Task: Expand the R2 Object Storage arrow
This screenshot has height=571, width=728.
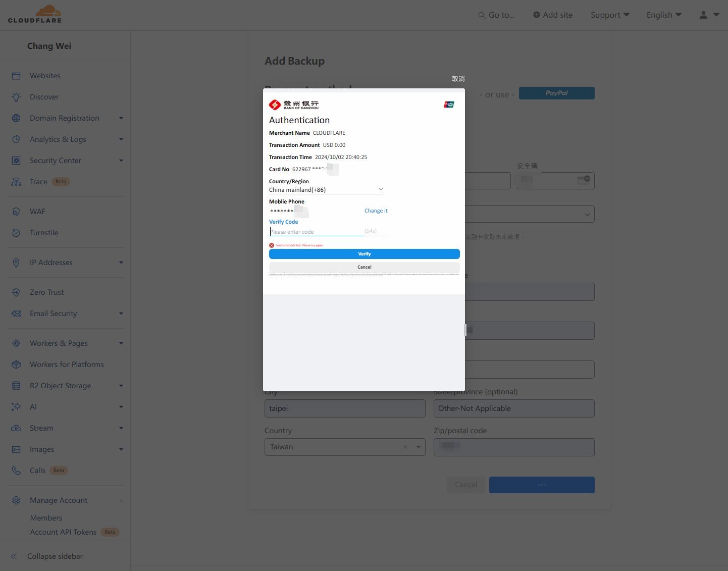Action: [121, 386]
